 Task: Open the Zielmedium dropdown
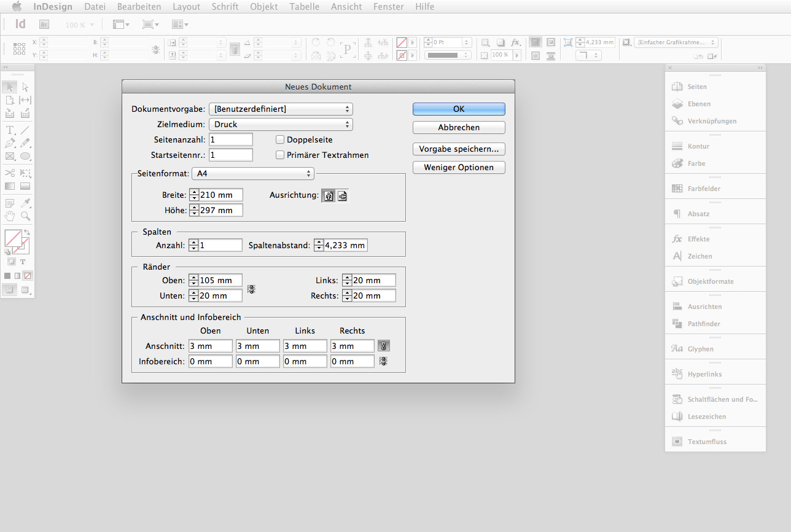click(281, 124)
